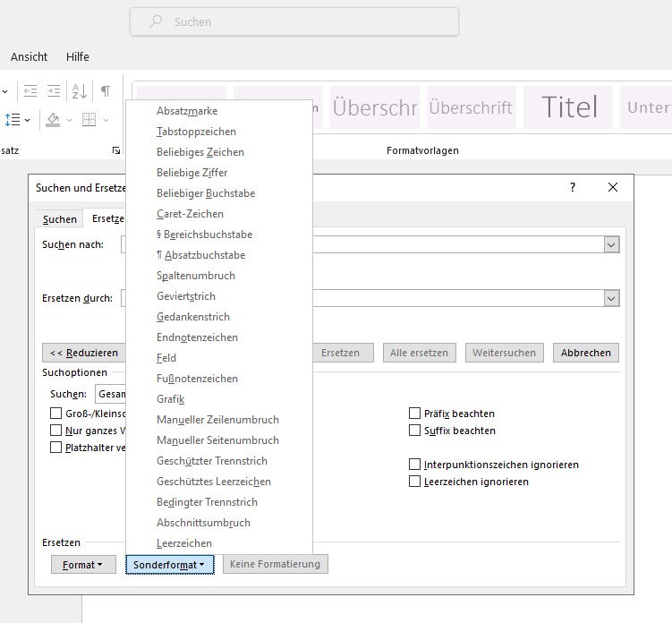Open the Hilfe ribbon tab
The height and width of the screenshot is (623, 672).
78,56
